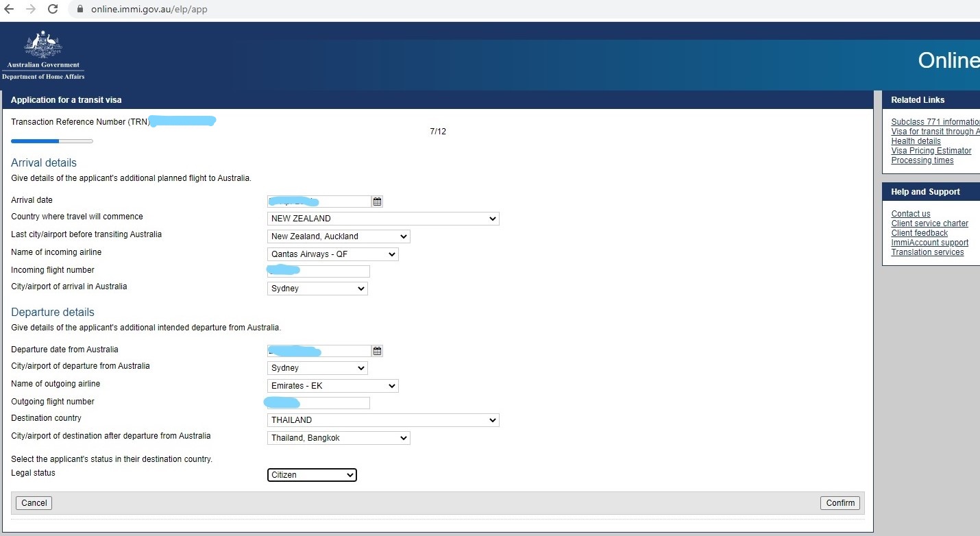Reload the page with the refresh icon
This screenshot has height=536, width=980.
53,9
